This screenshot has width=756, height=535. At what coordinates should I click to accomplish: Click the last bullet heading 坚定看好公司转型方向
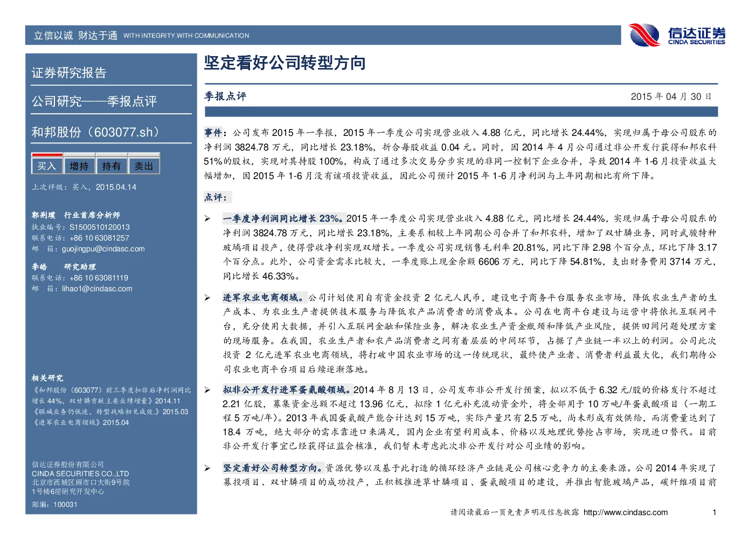(274, 468)
